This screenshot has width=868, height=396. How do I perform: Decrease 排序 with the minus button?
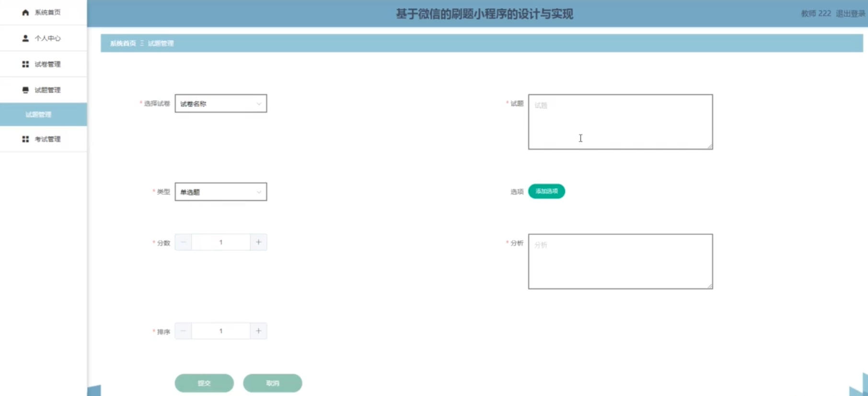click(183, 331)
